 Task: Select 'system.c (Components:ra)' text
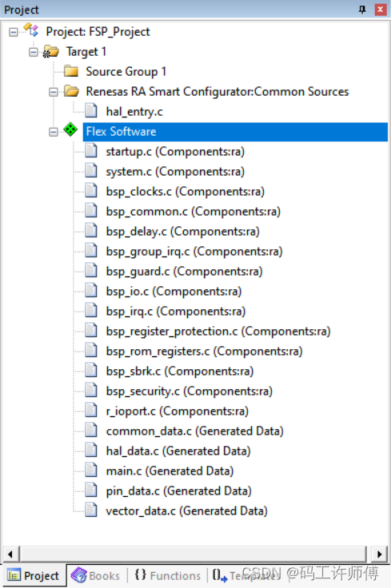[x=175, y=172]
